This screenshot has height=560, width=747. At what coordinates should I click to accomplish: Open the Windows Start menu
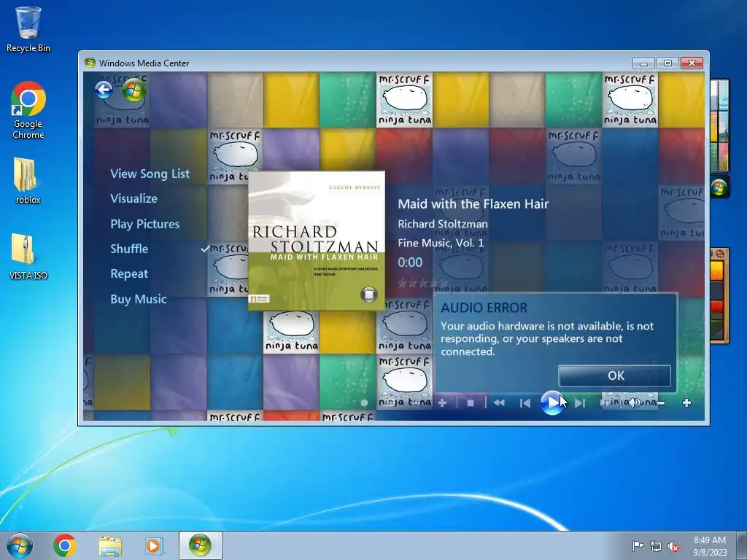(20, 545)
